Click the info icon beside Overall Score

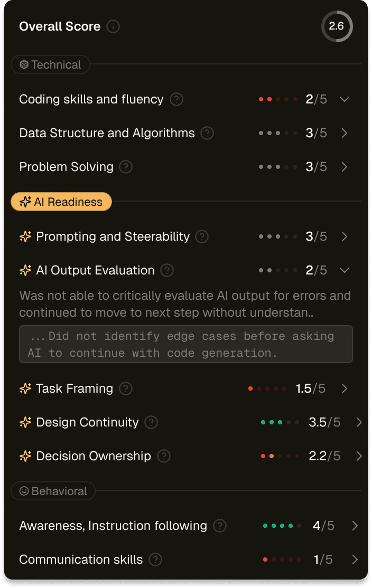tap(113, 26)
